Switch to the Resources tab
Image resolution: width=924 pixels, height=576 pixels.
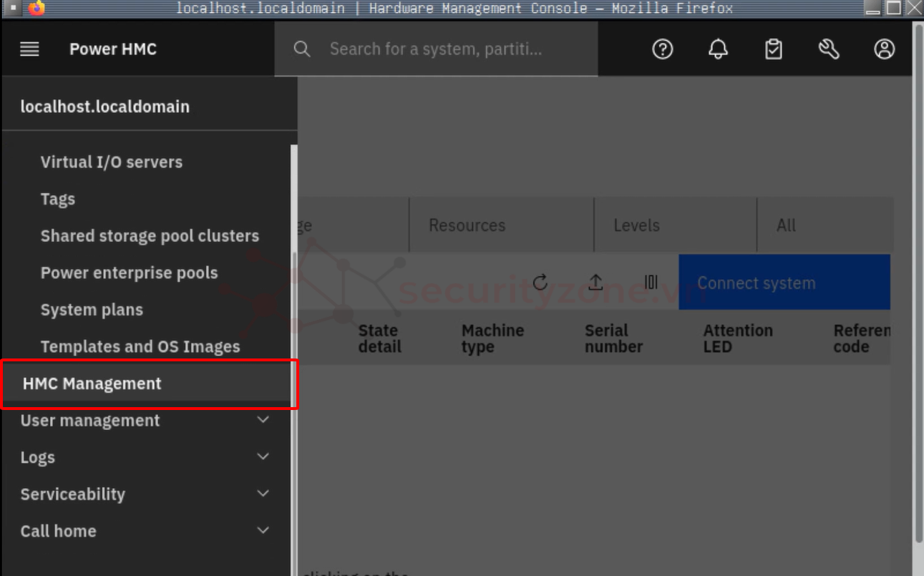point(501,225)
